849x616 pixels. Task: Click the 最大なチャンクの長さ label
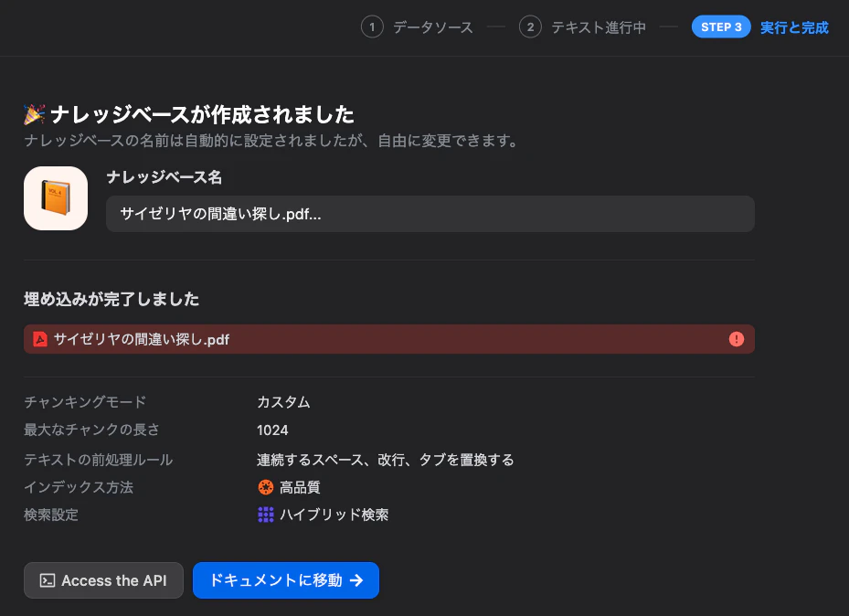pyautogui.click(x=91, y=430)
